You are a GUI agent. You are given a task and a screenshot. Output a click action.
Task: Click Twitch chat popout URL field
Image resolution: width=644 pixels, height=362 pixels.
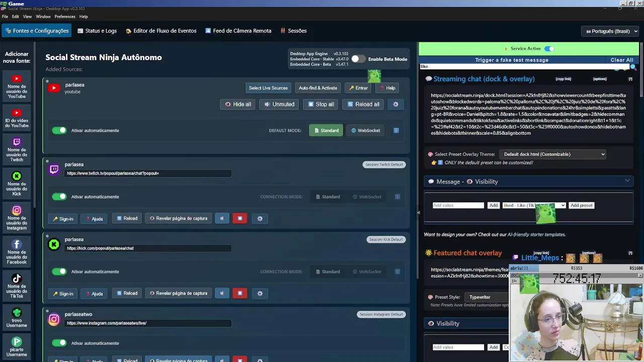[148, 173]
